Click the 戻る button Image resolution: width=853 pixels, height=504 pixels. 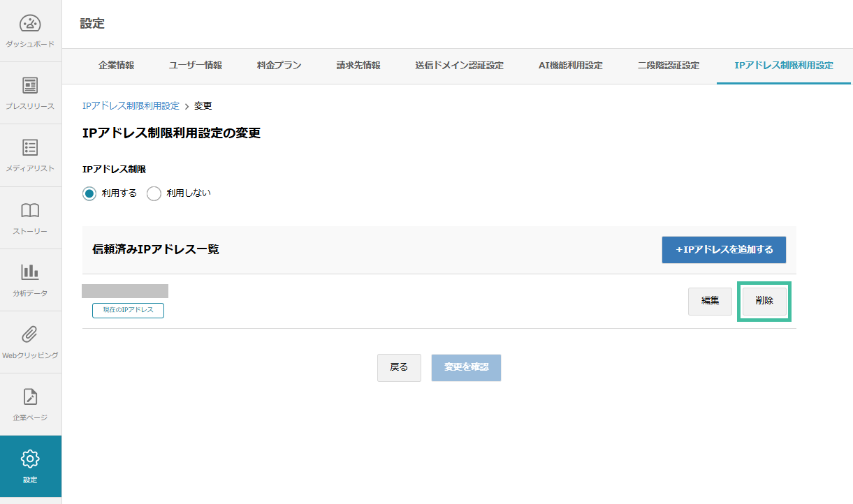[399, 367]
